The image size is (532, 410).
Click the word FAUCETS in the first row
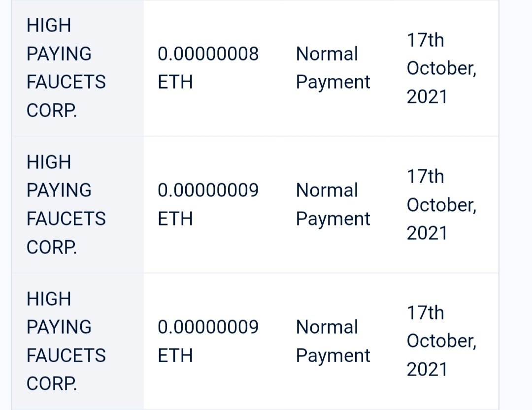tap(66, 82)
